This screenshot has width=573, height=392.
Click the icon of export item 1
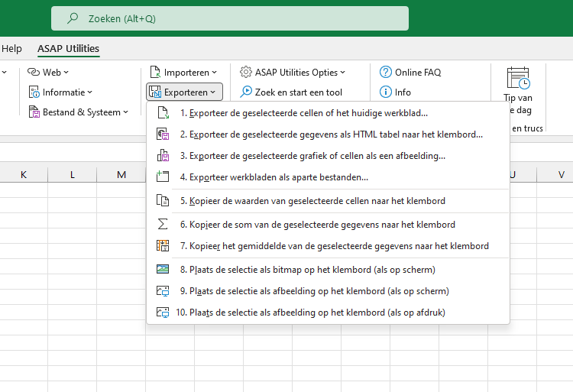163,113
